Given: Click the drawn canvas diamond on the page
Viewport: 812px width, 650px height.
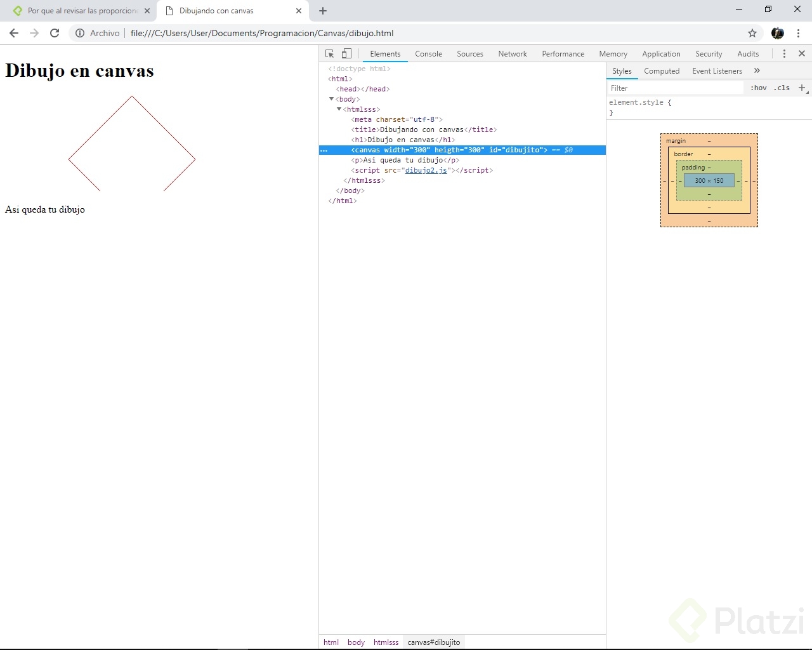Looking at the screenshot, I should [x=132, y=143].
